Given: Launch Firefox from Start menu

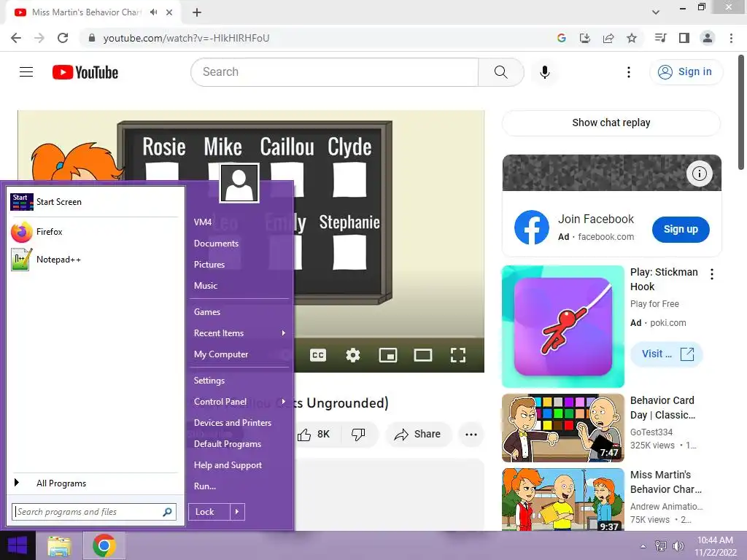Looking at the screenshot, I should point(94,232).
